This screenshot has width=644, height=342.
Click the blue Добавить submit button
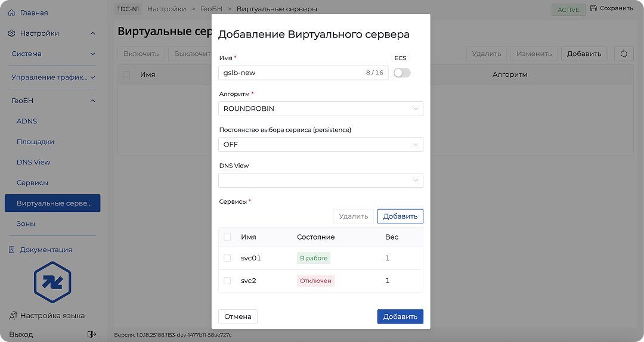400,316
